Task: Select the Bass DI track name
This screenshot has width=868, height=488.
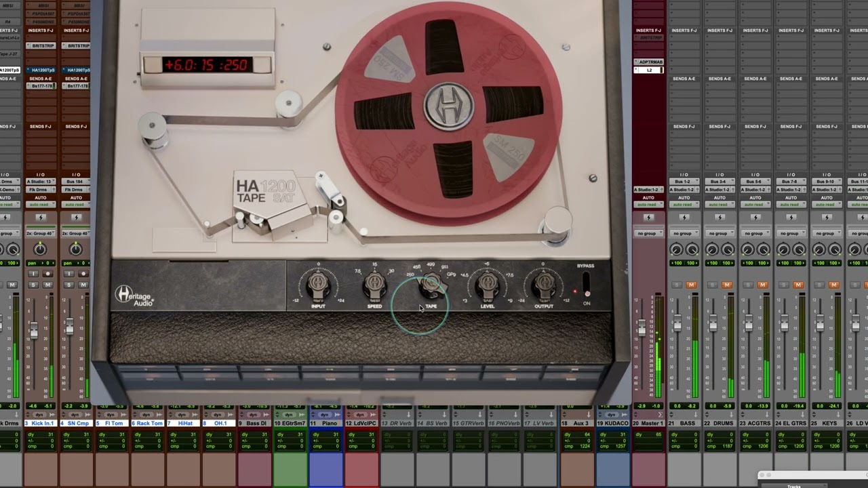Action: coord(254,423)
